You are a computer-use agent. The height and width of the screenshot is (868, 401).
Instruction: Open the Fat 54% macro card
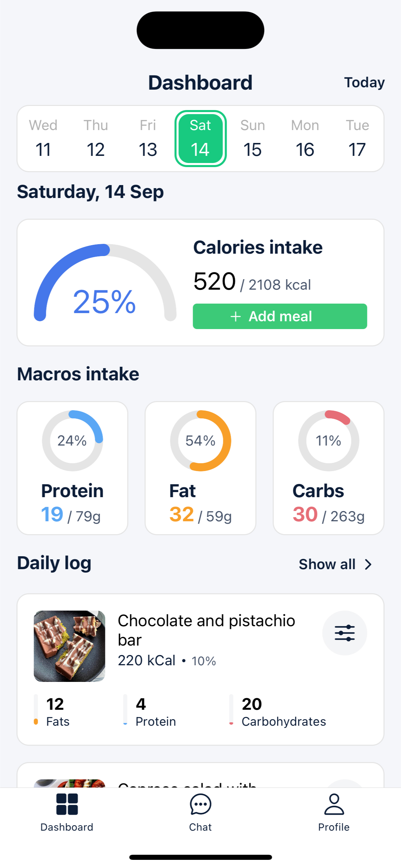tap(201, 468)
